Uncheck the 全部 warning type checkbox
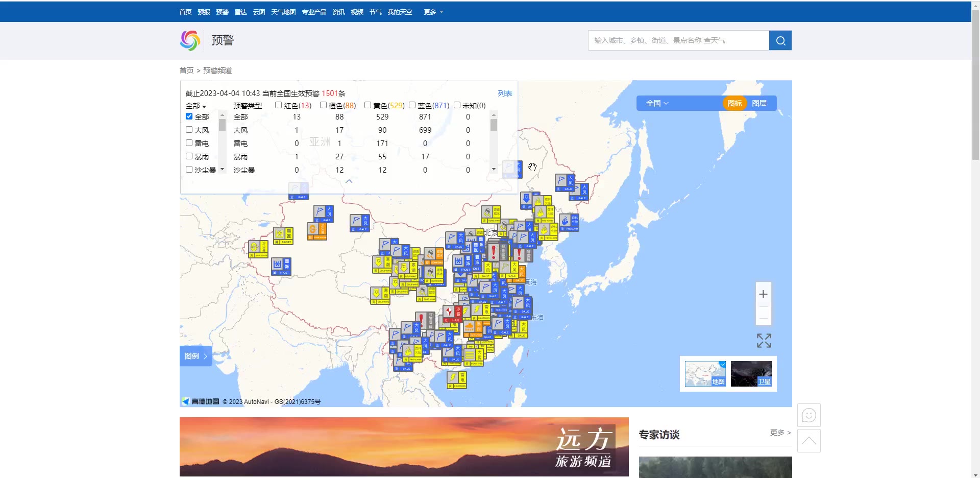This screenshot has width=980, height=478. (189, 116)
